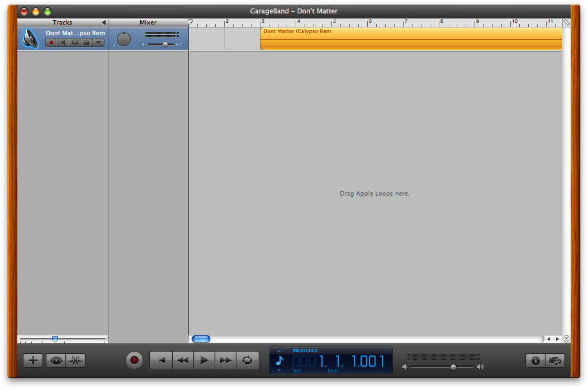This screenshot has width=588, height=389.
Task: Start playback with the Play button
Action: [x=205, y=360]
